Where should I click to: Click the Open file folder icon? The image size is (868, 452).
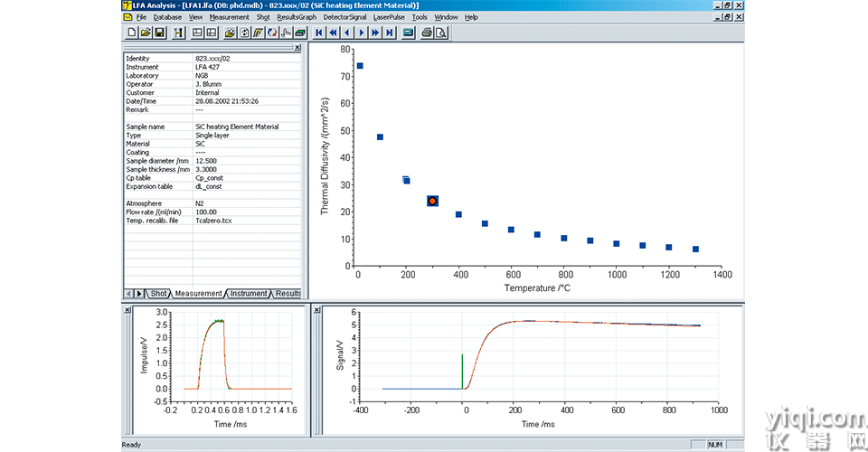pos(145,33)
